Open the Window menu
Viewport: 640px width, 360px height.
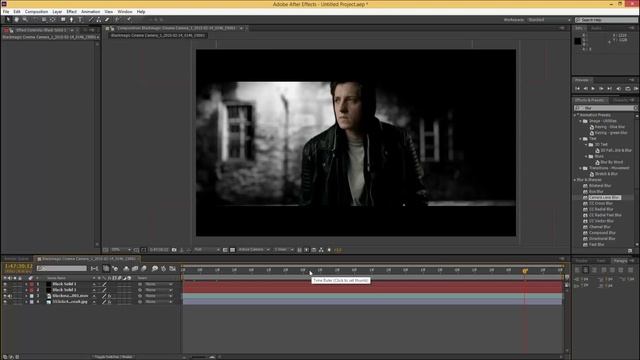125,12
